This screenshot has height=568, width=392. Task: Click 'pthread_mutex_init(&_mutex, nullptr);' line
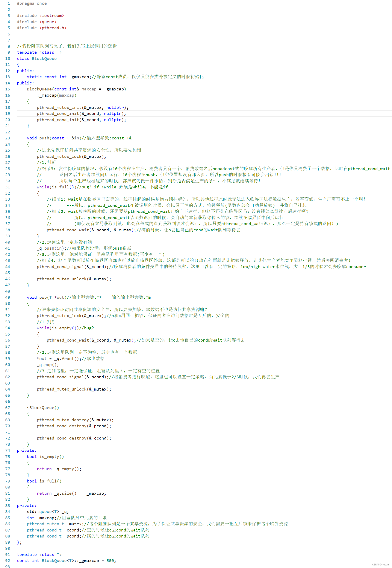click(83, 108)
